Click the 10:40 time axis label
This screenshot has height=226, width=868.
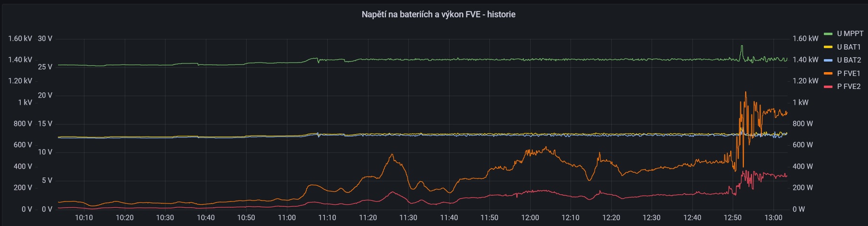pyautogui.click(x=206, y=218)
